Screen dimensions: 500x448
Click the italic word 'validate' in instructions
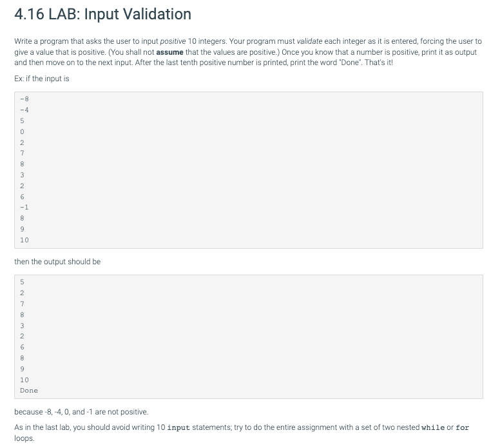pyautogui.click(x=309, y=41)
